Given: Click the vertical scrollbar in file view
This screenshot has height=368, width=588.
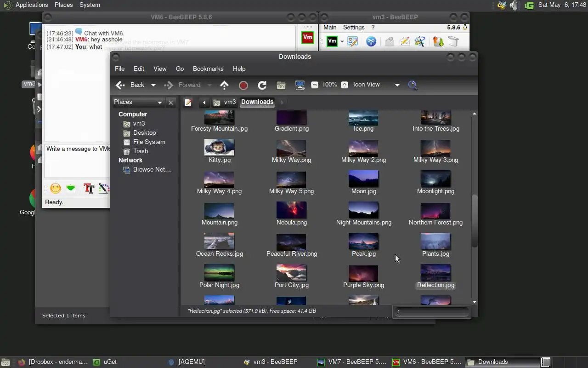Looking at the screenshot, I should pos(475,221).
